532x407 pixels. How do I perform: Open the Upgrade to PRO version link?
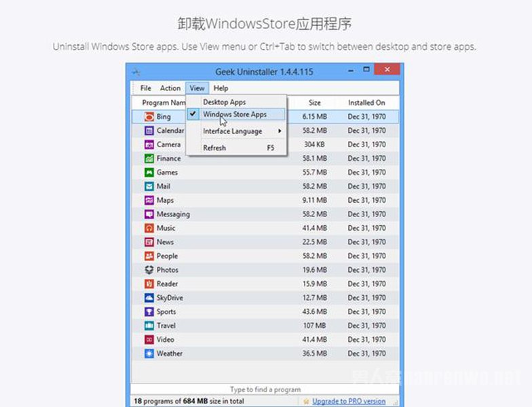click(x=349, y=402)
